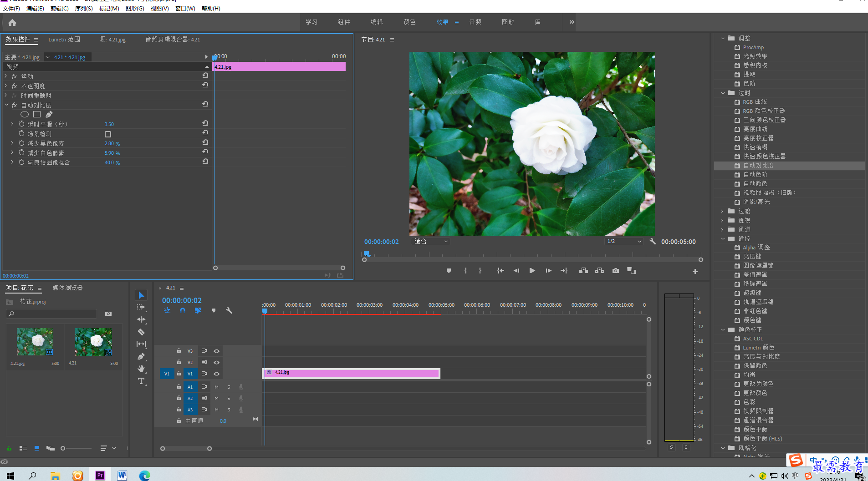This screenshot has height=481, width=868.
Task: Click the Home icon
Action: point(12,22)
